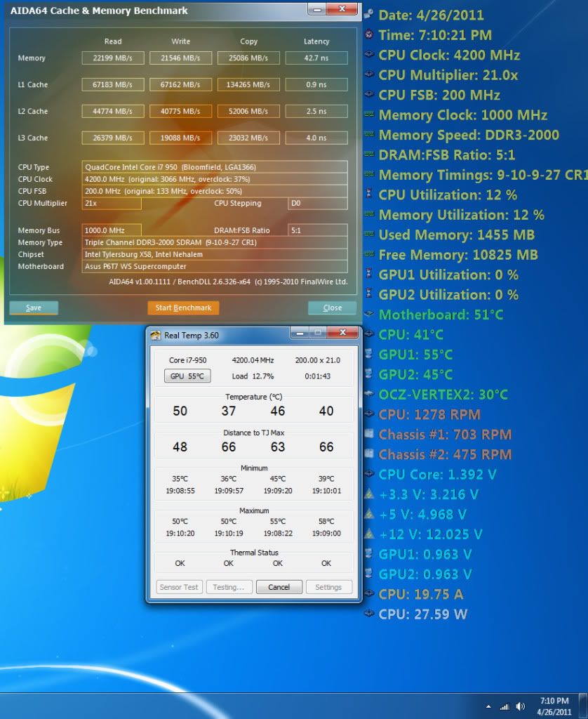Click the Real Temp title bar app icon
588x719 pixels.
[156, 335]
